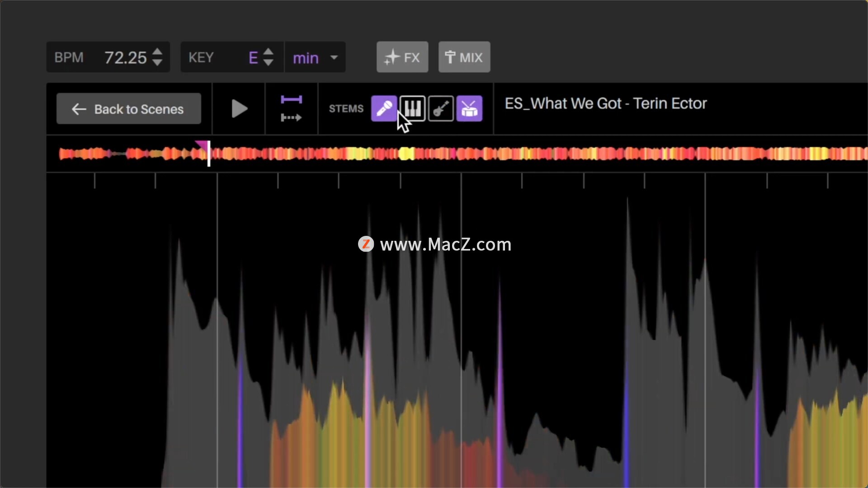
Task: Open the FX panel
Action: (x=402, y=57)
